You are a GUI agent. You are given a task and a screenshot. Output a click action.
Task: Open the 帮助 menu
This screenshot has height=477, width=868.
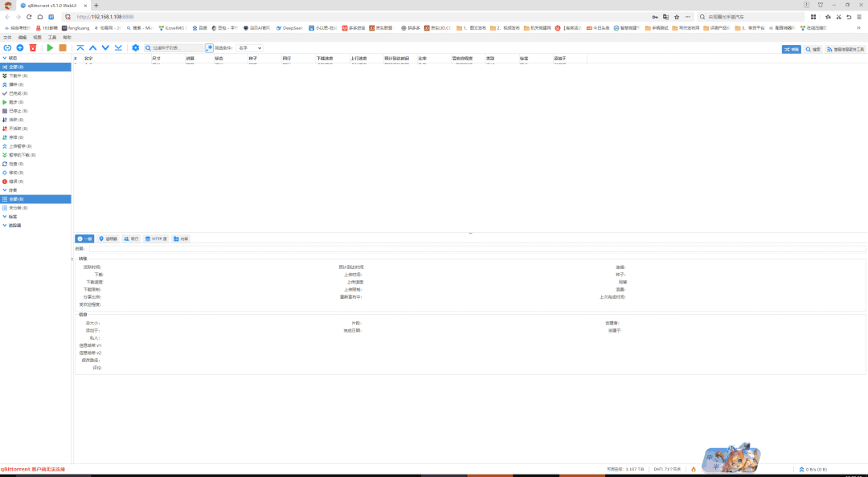tap(67, 38)
